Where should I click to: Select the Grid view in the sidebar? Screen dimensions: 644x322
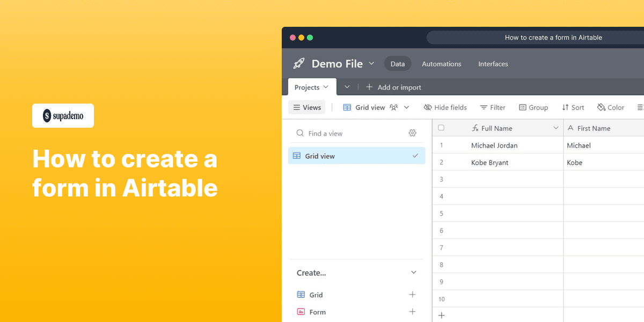point(327,156)
